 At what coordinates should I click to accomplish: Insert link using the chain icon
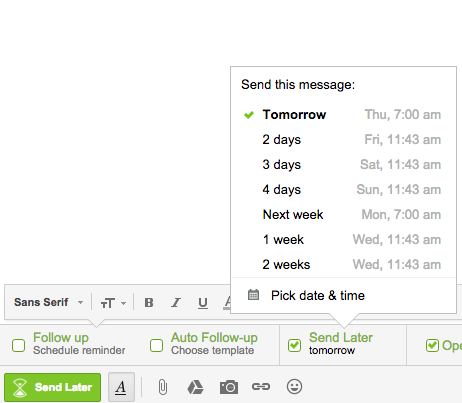pos(261,387)
